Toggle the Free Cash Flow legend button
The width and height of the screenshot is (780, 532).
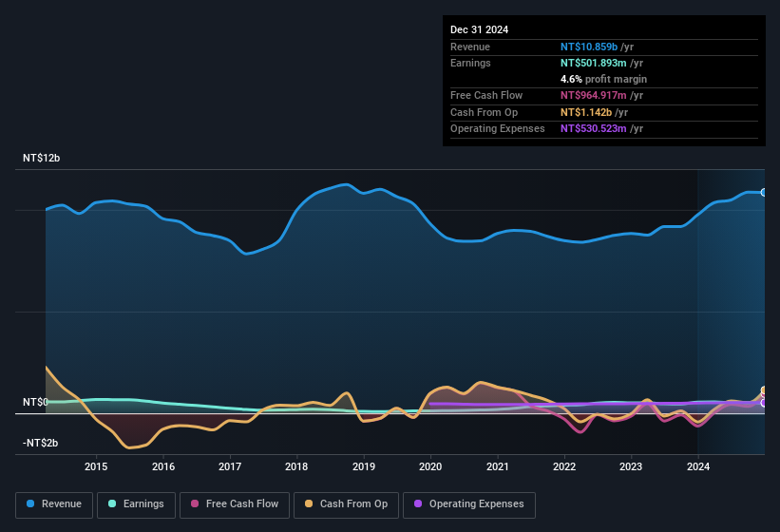235,504
